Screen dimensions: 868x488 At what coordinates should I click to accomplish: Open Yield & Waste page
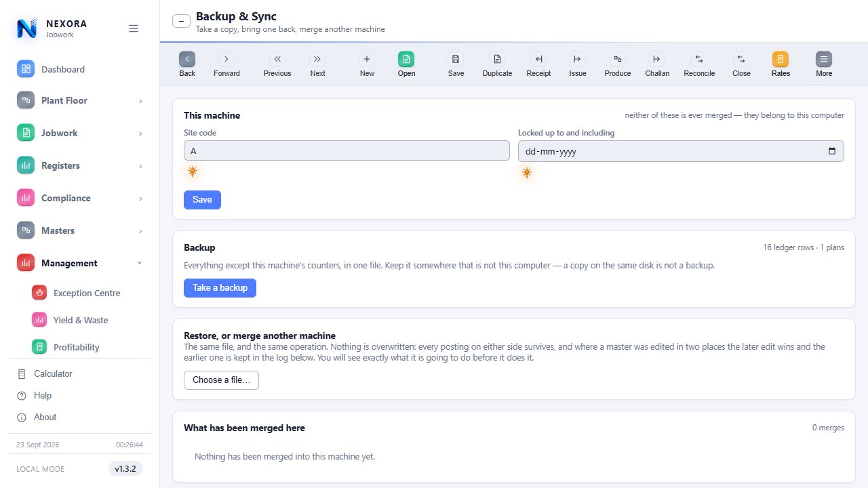[x=87, y=320]
